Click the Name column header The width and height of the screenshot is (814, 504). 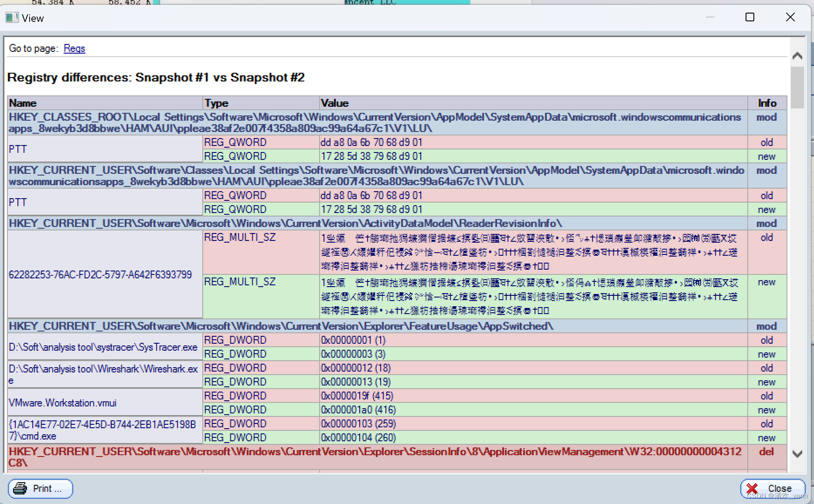pos(105,103)
